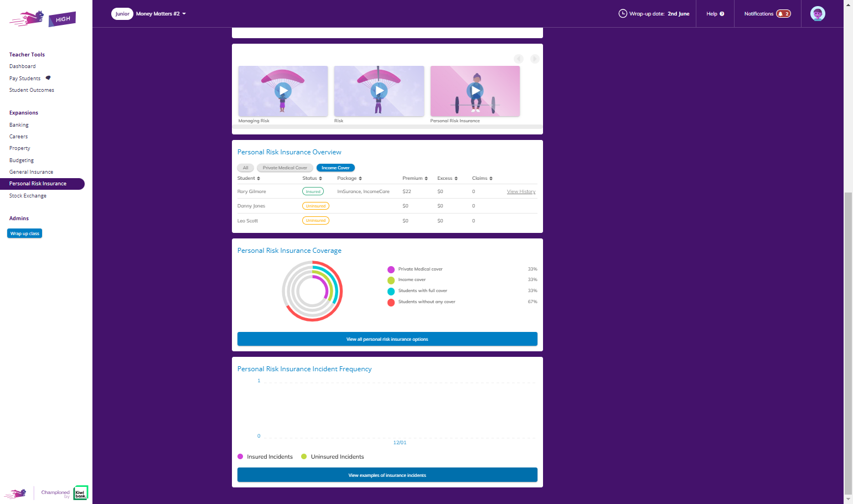853x504 pixels.
Task: Click the page vertical scrollbar
Action: [848, 343]
